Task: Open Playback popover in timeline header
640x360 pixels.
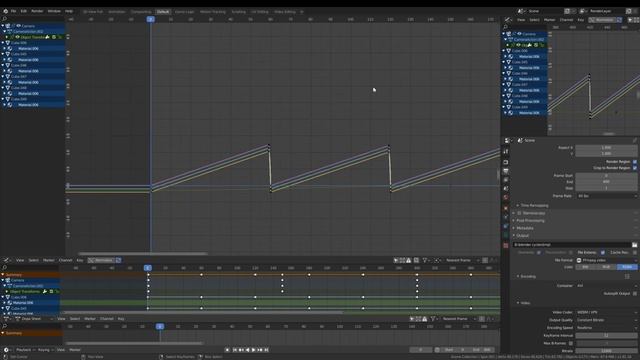Action: [x=25, y=350]
